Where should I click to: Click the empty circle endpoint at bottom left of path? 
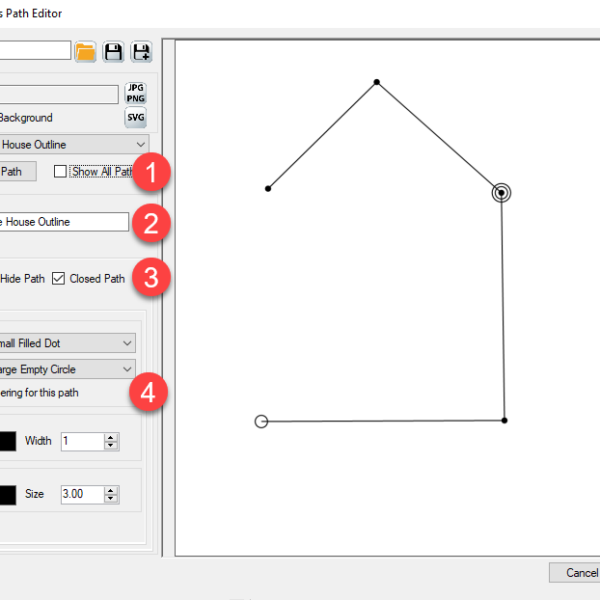coord(262,421)
